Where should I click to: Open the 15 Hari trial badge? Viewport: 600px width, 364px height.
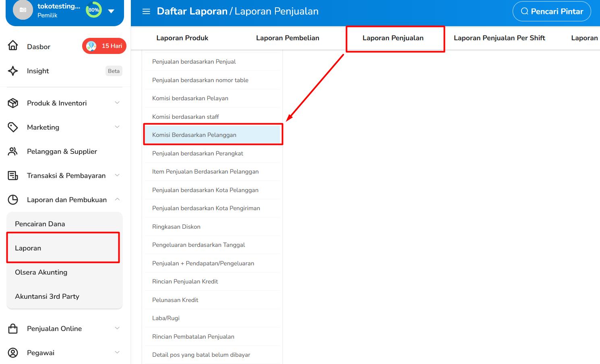tap(104, 46)
